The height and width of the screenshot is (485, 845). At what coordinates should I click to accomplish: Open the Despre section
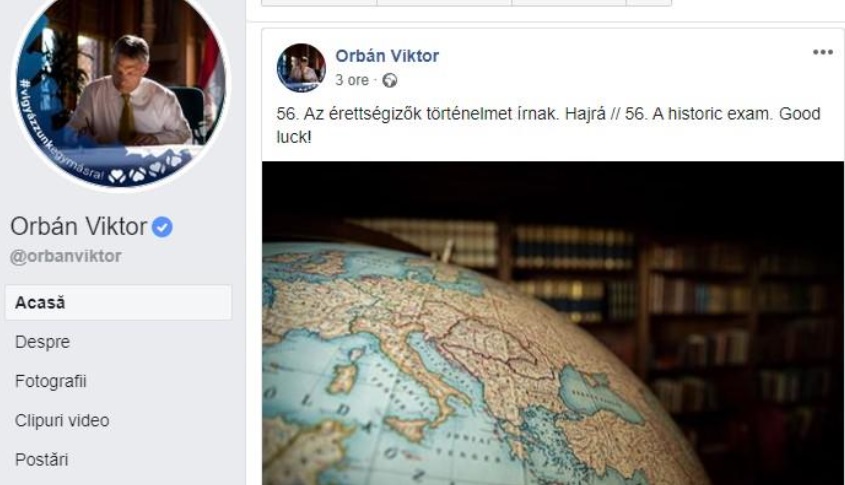point(43,342)
